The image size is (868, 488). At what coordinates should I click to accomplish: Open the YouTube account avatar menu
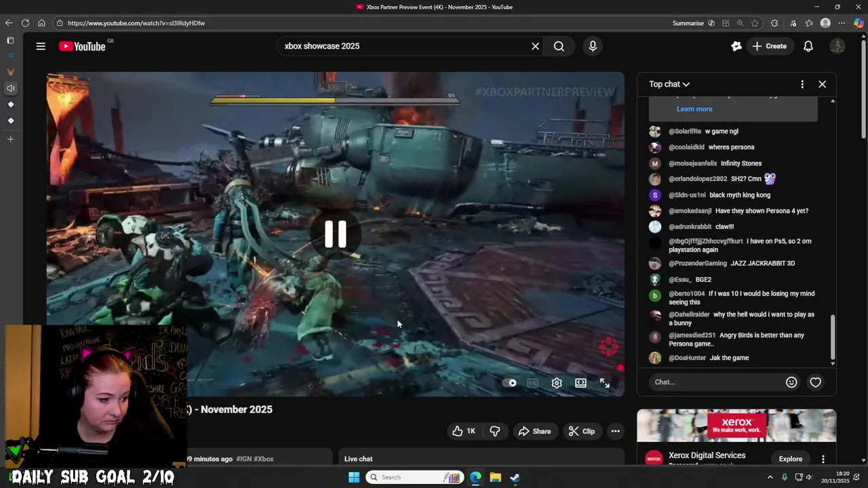(837, 46)
